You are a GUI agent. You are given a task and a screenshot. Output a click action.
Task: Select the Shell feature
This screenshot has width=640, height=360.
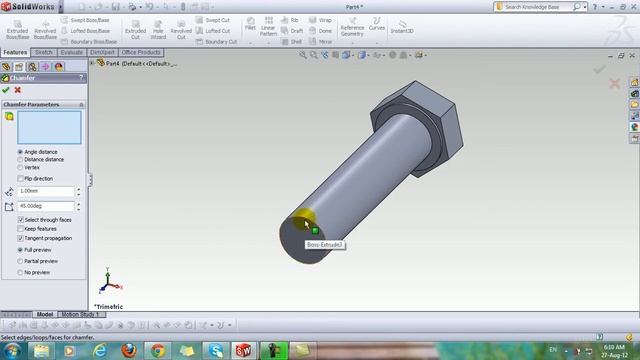click(x=291, y=42)
